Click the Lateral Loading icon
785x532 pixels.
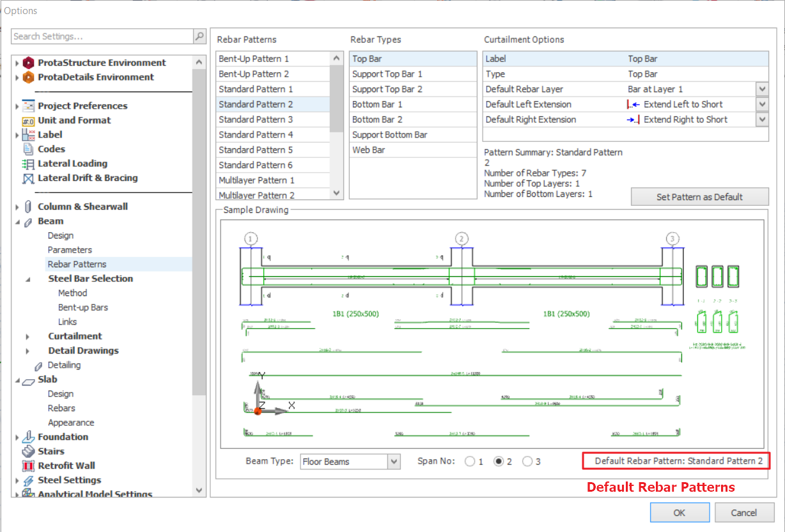(28, 164)
